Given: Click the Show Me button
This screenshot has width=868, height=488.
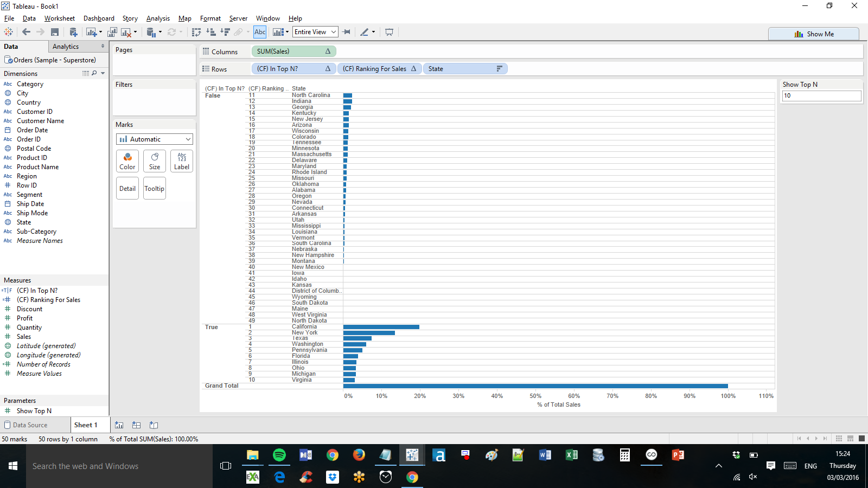Looking at the screenshot, I should click(x=814, y=34).
